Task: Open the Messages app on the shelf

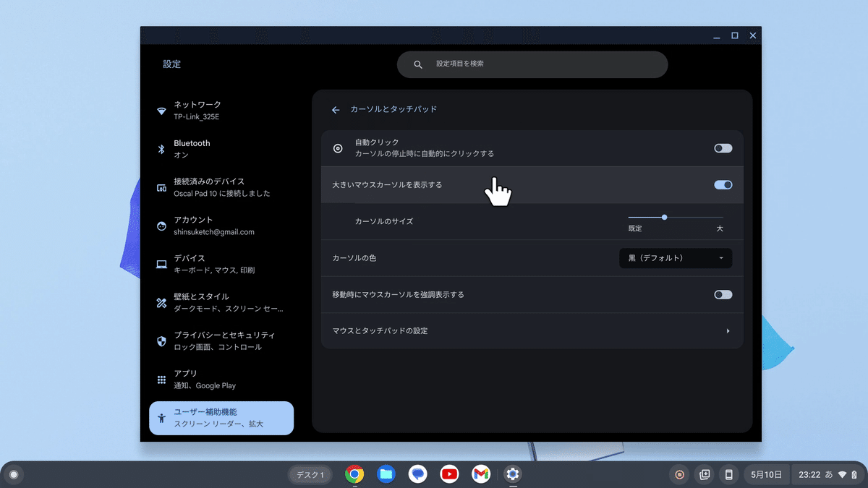Action: (x=418, y=474)
